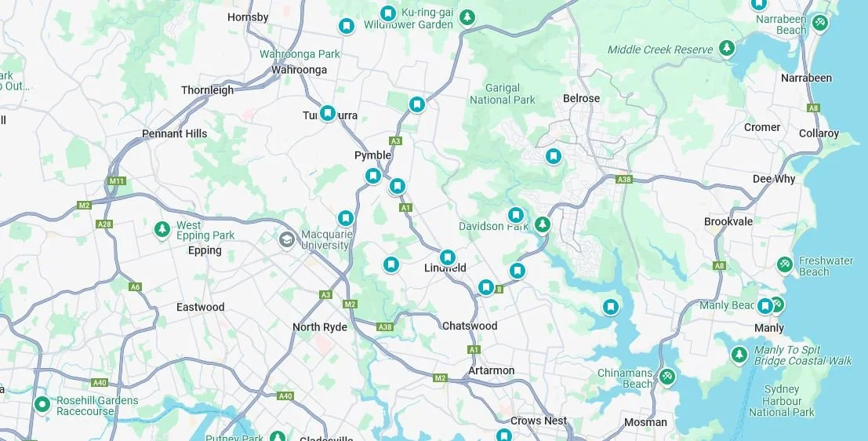Image resolution: width=868 pixels, height=441 pixels.
Task: Click the Rosehill Gardens Racecourse pin
Action: click(42, 405)
